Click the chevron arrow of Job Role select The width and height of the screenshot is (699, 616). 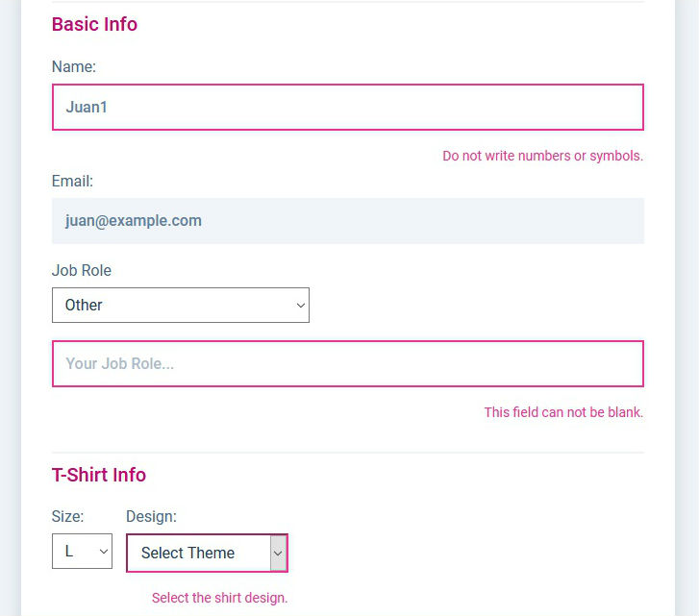300,306
